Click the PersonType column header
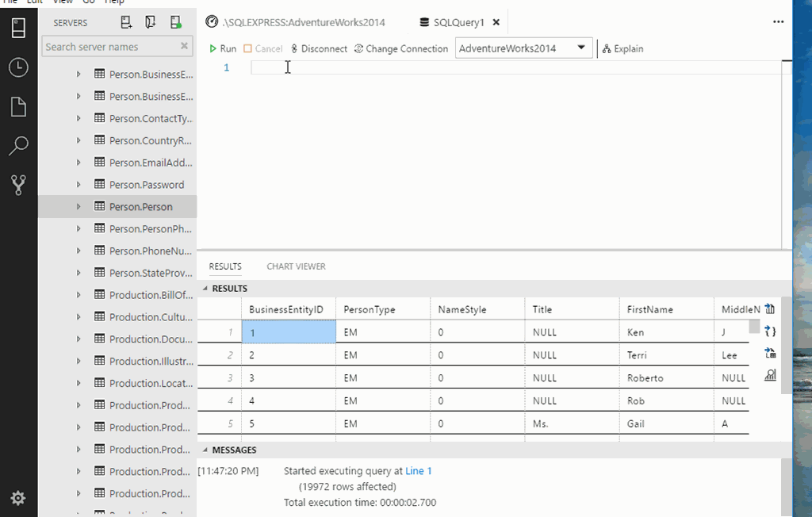 tap(383, 309)
